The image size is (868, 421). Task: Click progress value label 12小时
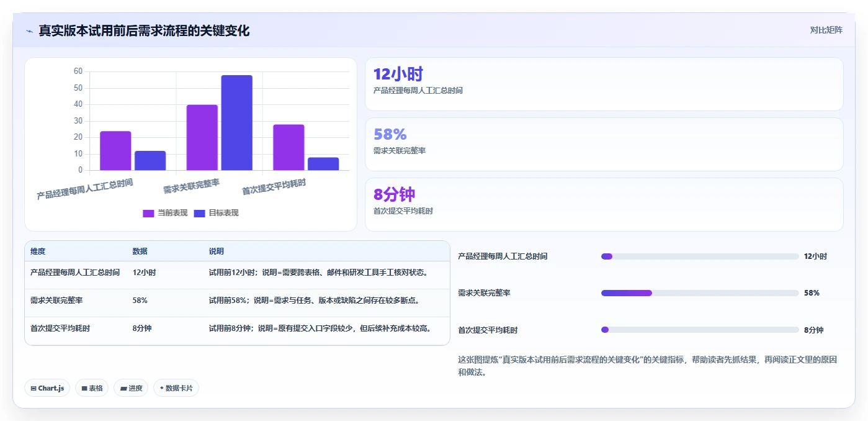click(x=815, y=256)
